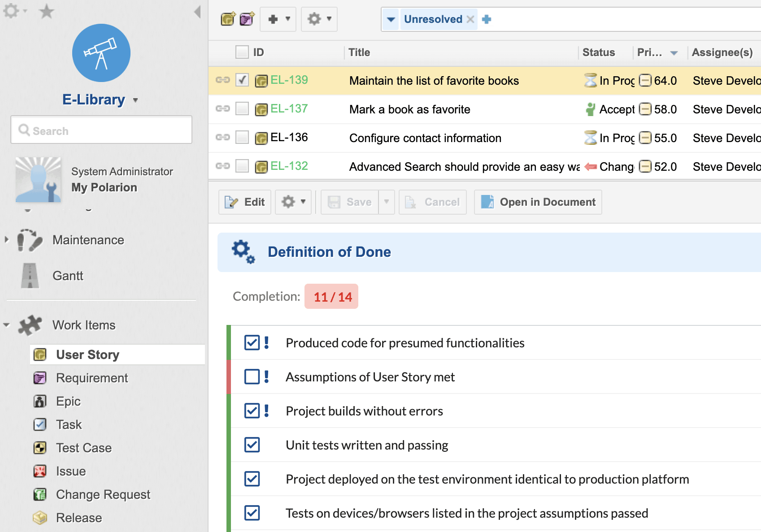Remove the Unresolved filter with its X
Viewport: 761px width, 532px height.
[470, 19]
